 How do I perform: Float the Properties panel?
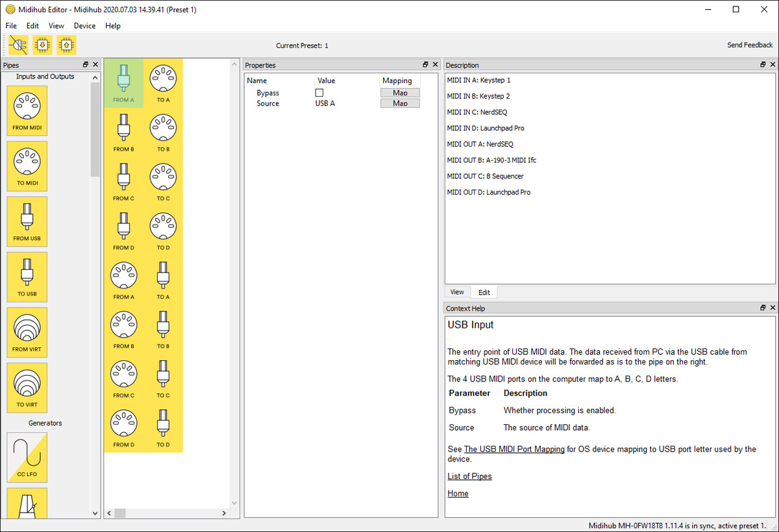pos(425,65)
